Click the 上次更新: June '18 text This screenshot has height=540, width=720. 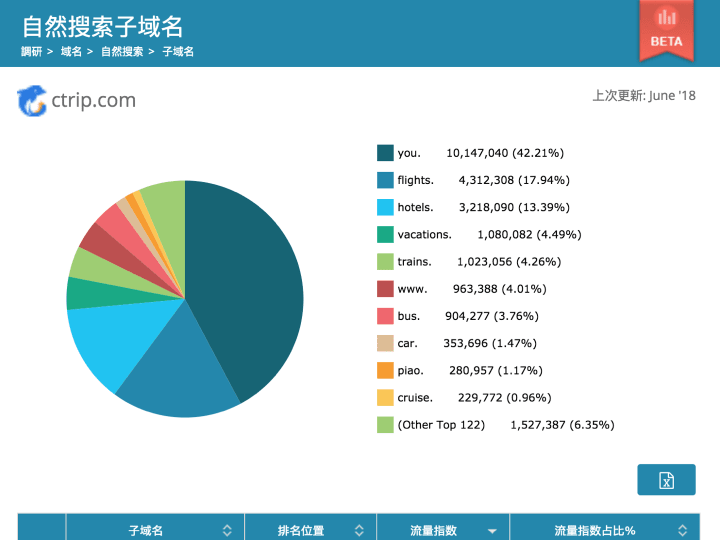[644, 96]
